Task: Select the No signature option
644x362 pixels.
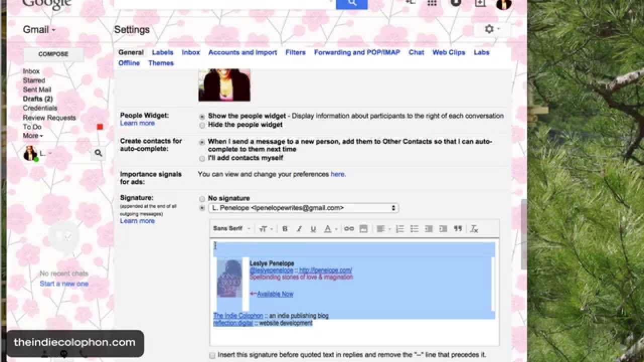Action: (202, 199)
